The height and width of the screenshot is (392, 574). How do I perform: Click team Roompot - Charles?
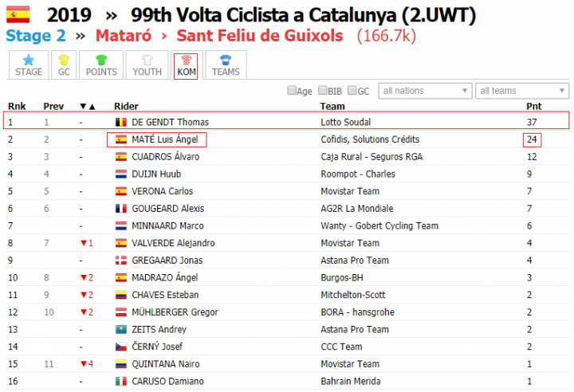pyautogui.click(x=358, y=174)
